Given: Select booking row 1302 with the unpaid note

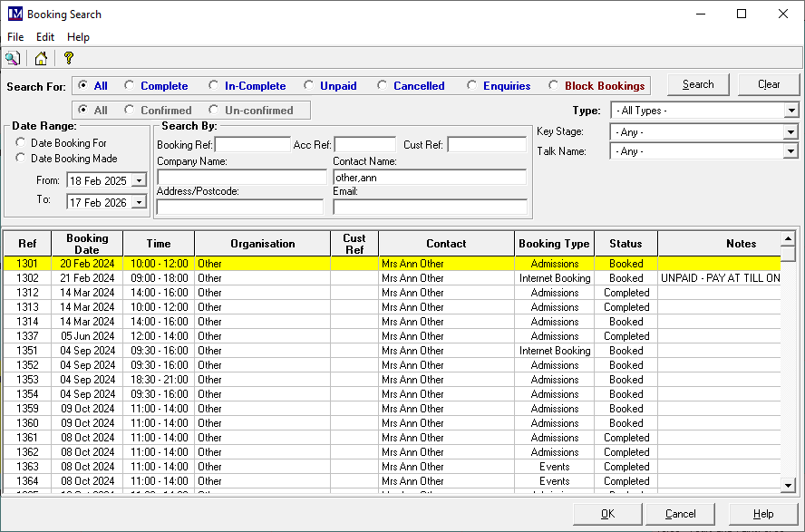Looking at the screenshot, I should coord(392,278).
